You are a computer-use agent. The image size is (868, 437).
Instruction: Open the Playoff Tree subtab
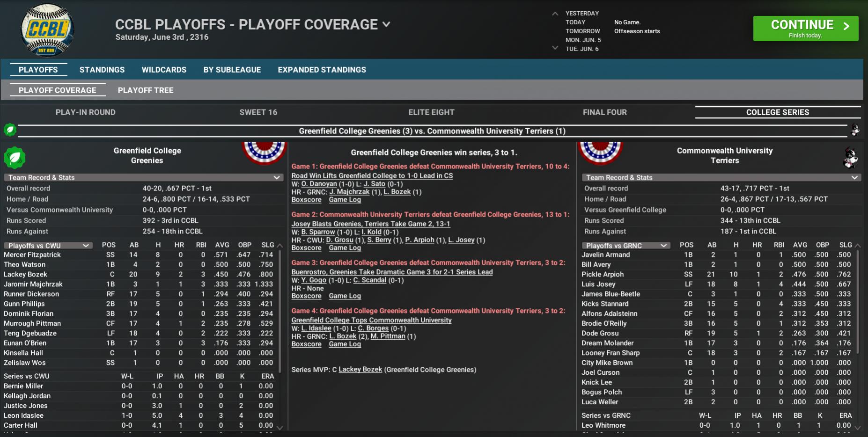[146, 90]
